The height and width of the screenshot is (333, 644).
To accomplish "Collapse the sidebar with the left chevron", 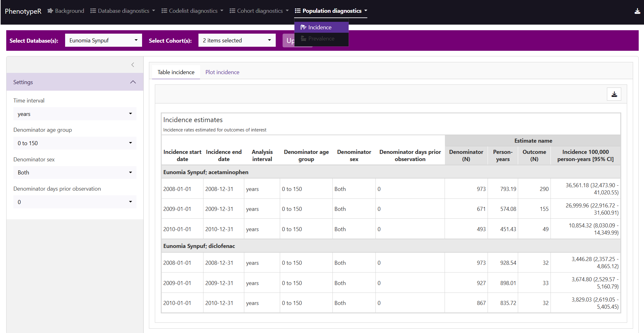I will point(133,65).
